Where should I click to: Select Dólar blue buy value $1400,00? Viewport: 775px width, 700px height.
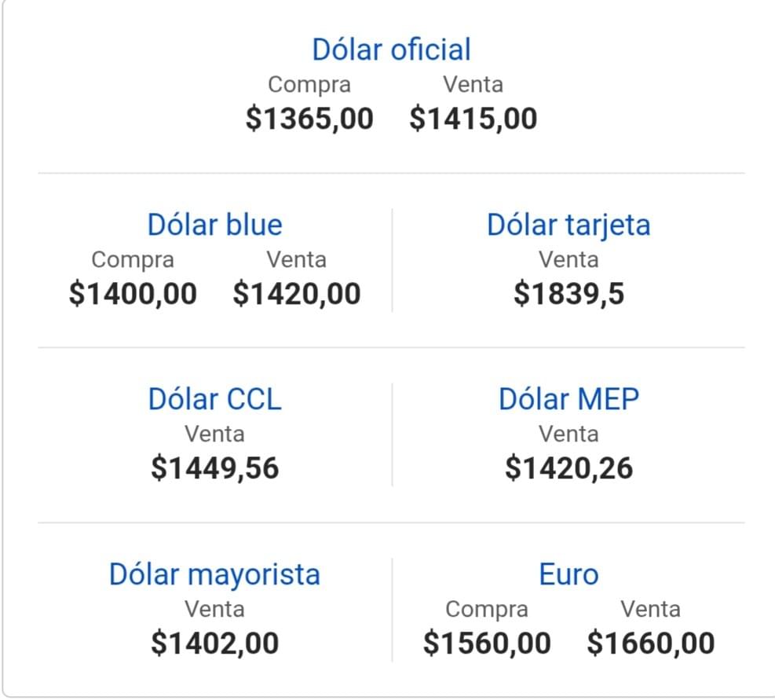tap(133, 294)
